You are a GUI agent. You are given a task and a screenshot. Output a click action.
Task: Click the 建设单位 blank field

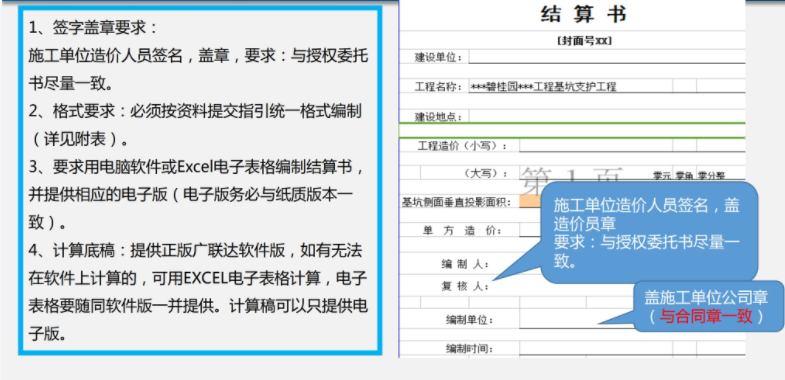click(607, 57)
